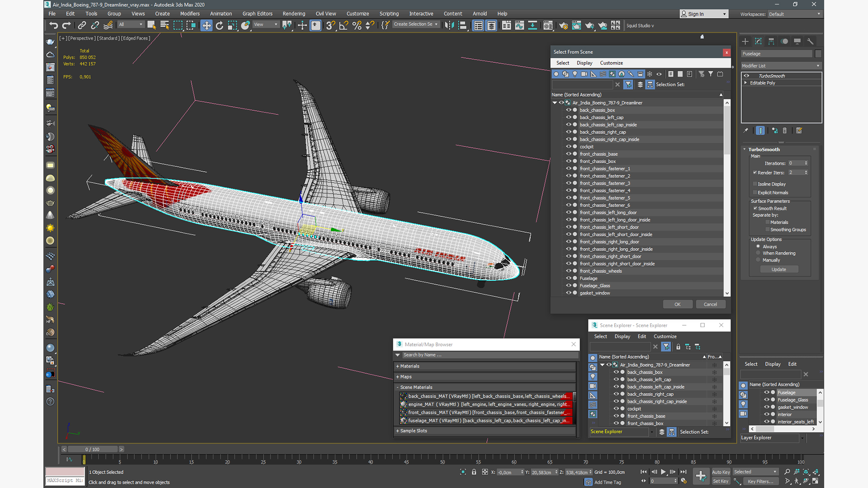Open the Modifier List dropdown
The image size is (868, 488).
(781, 66)
